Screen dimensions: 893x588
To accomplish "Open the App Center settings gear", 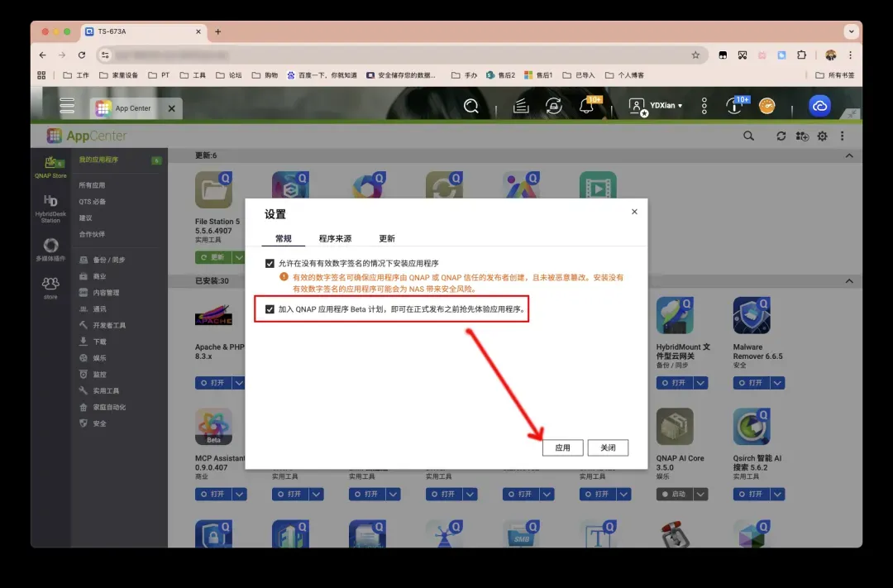I will pyautogui.click(x=822, y=136).
